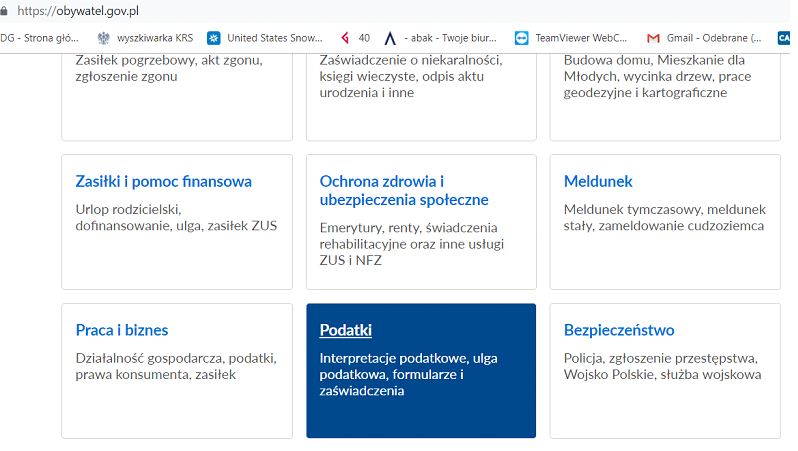Open the TeamViewer WebC bookmark icon
798x451 pixels.
pyautogui.click(x=522, y=38)
